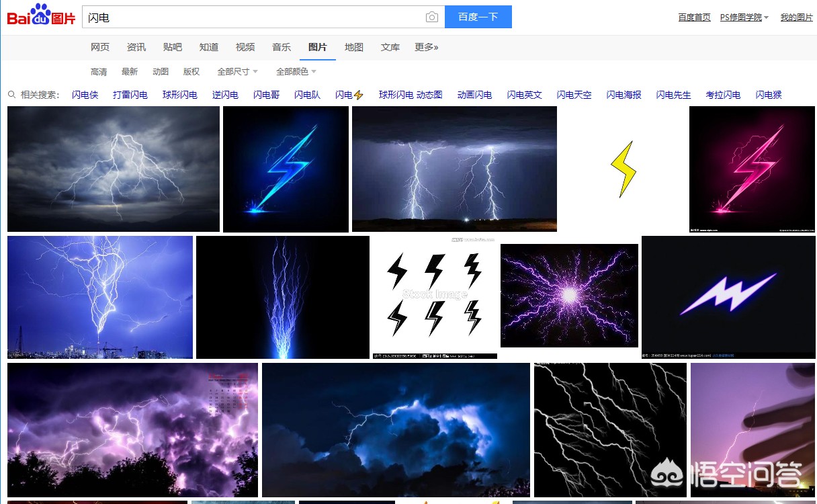Open the 百度首页 link
The image size is (817, 504).
[x=694, y=17]
